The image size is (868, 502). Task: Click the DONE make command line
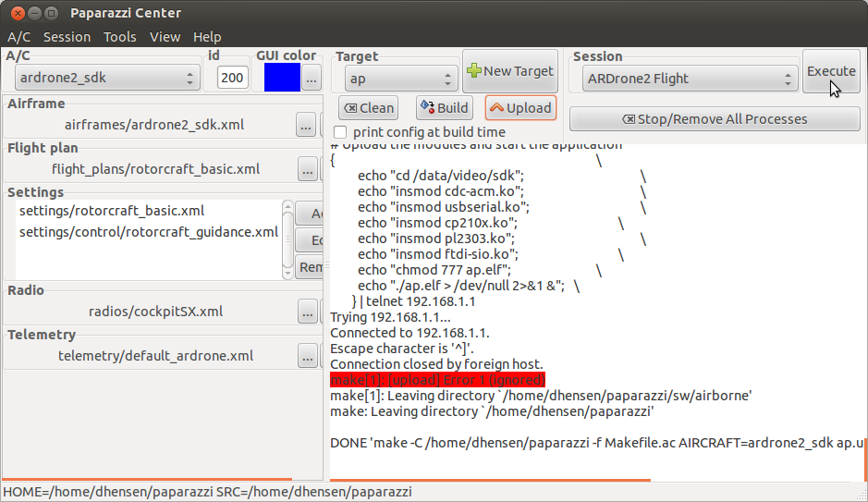coord(597,443)
